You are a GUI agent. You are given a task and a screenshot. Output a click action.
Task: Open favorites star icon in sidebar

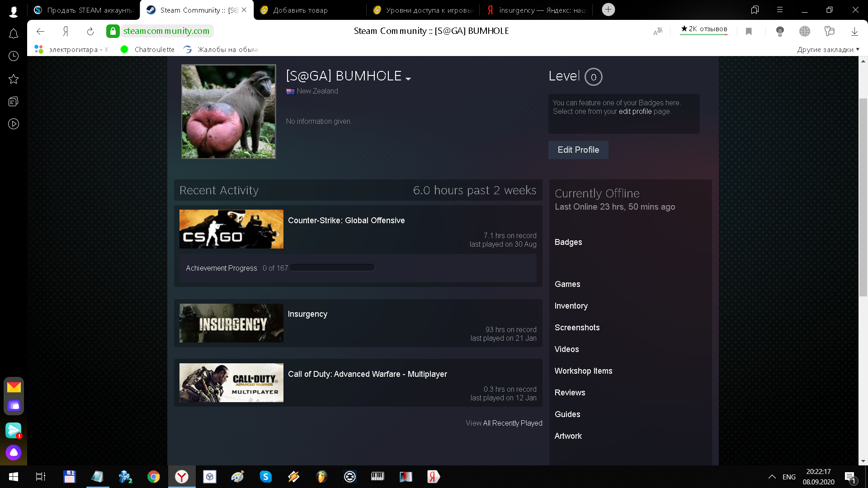click(14, 79)
